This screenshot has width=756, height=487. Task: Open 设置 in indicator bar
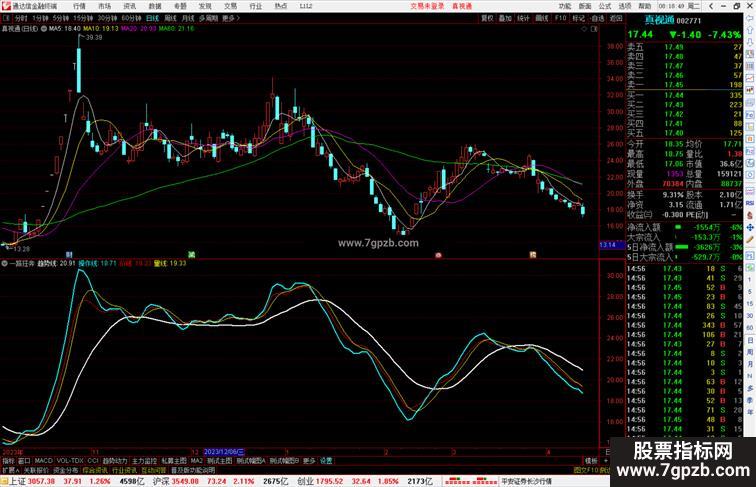326,460
